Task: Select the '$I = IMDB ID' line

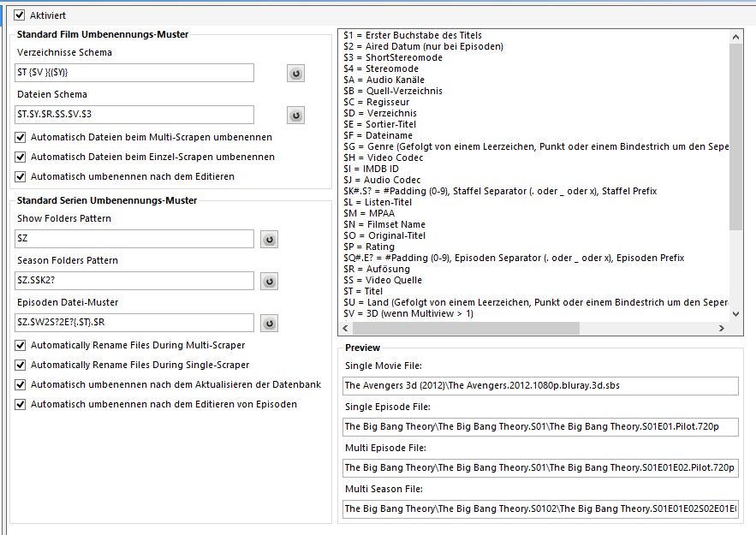Action: 372,169
